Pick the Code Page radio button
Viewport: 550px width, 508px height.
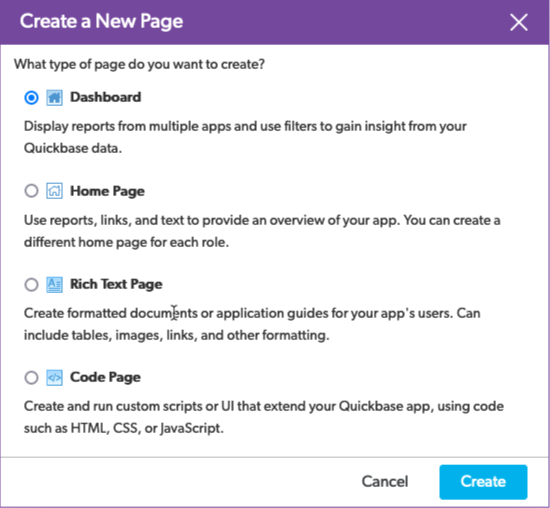(x=31, y=377)
